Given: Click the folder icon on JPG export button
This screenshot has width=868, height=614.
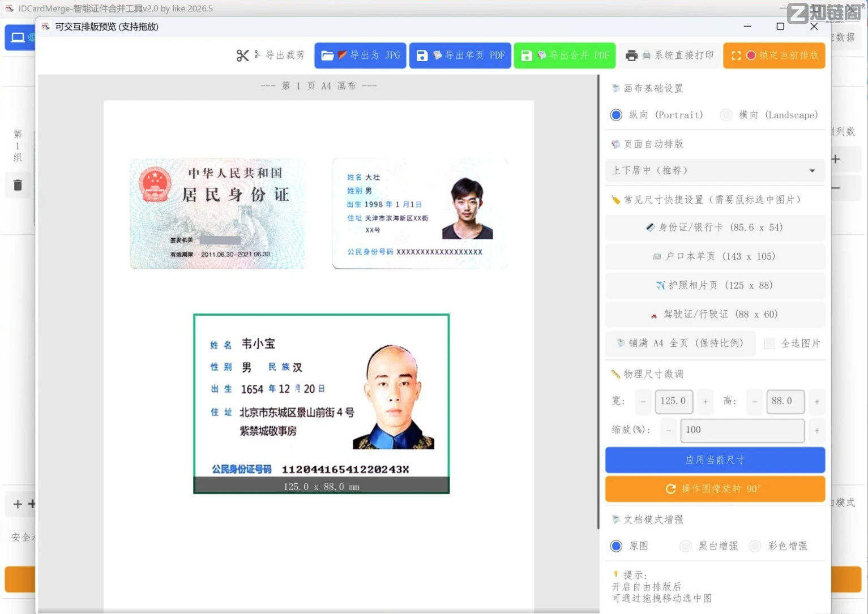Looking at the screenshot, I should tap(327, 55).
